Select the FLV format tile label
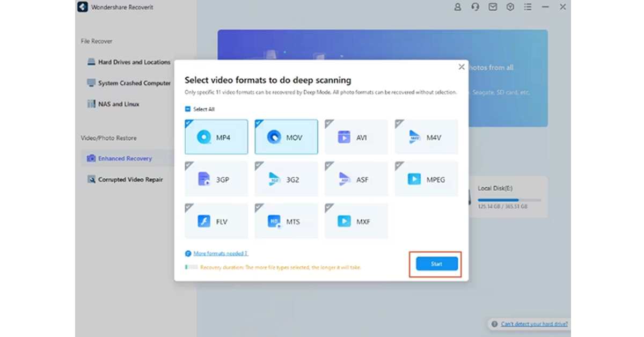The width and height of the screenshot is (644, 337). click(222, 222)
